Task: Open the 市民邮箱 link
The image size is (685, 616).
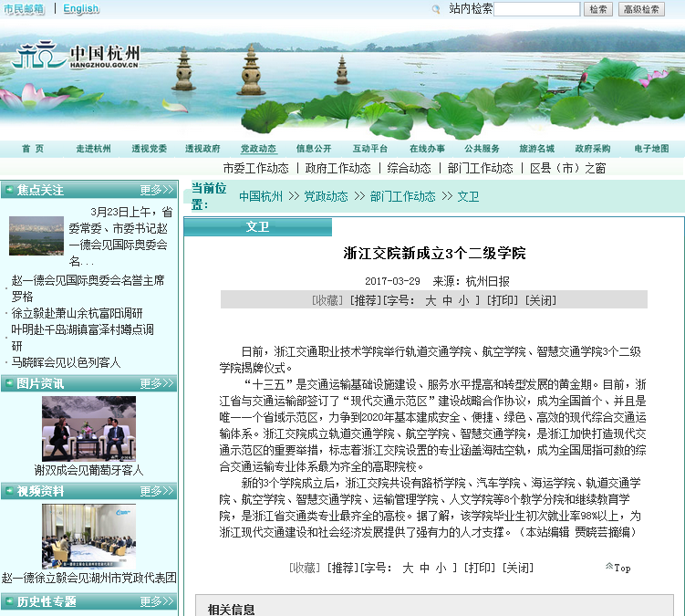Action: tap(24, 9)
